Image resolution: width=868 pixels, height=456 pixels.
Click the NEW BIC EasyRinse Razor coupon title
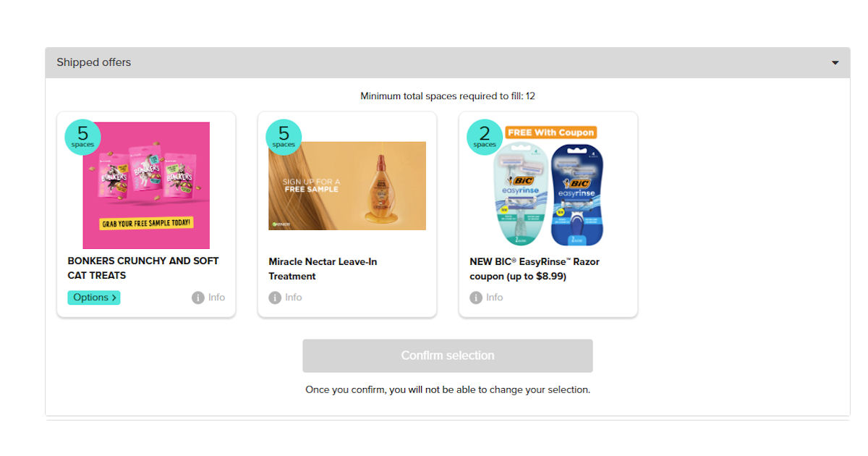point(535,269)
